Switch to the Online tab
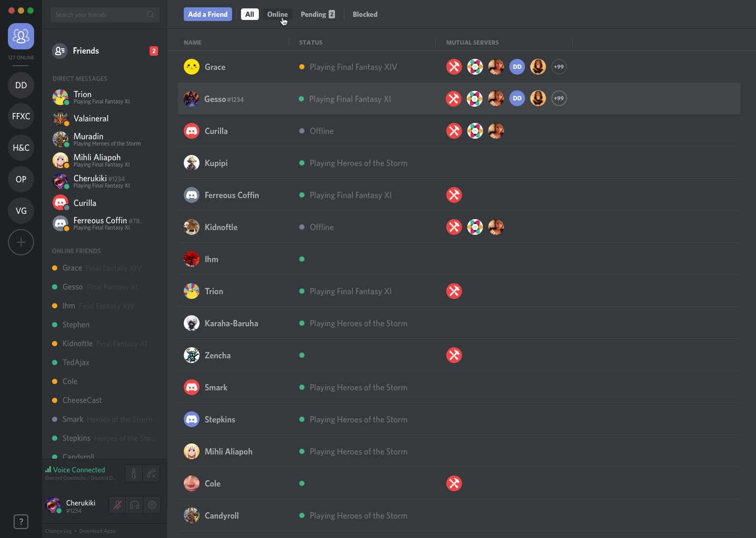 pyautogui.click(x=277, y=14)
